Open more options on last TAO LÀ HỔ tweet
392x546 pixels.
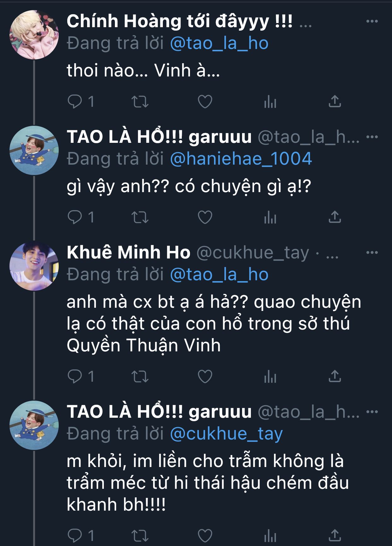[372, 412]
